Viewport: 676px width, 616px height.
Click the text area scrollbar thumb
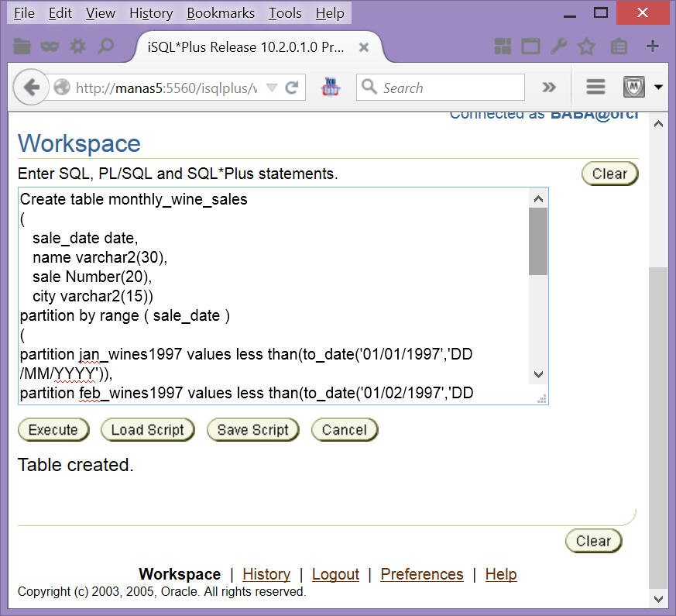pos(538,241)
